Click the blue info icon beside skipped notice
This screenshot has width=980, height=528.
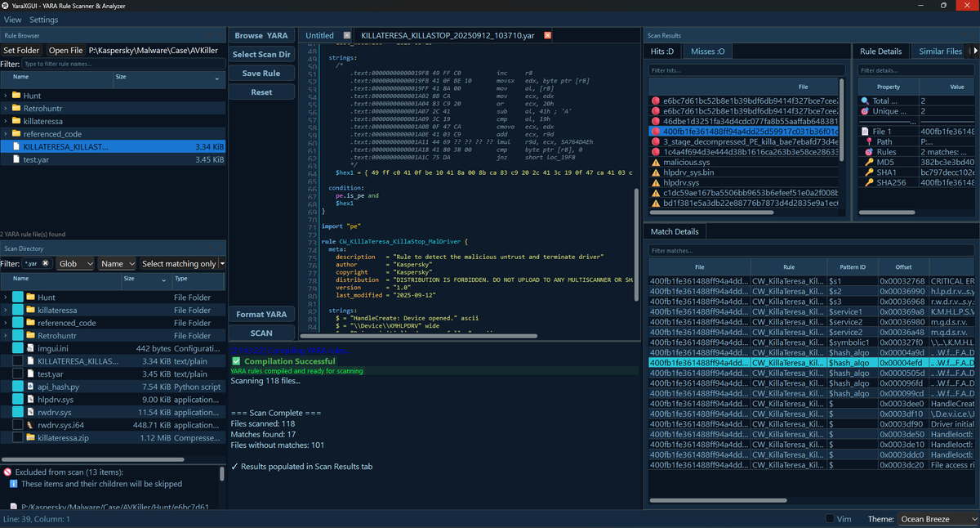pyautogui.click(x=14, y=484)
